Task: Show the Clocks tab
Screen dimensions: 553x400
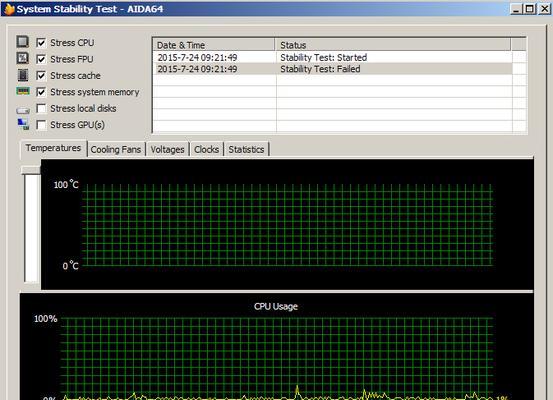Action: click(x=206, y=150)
